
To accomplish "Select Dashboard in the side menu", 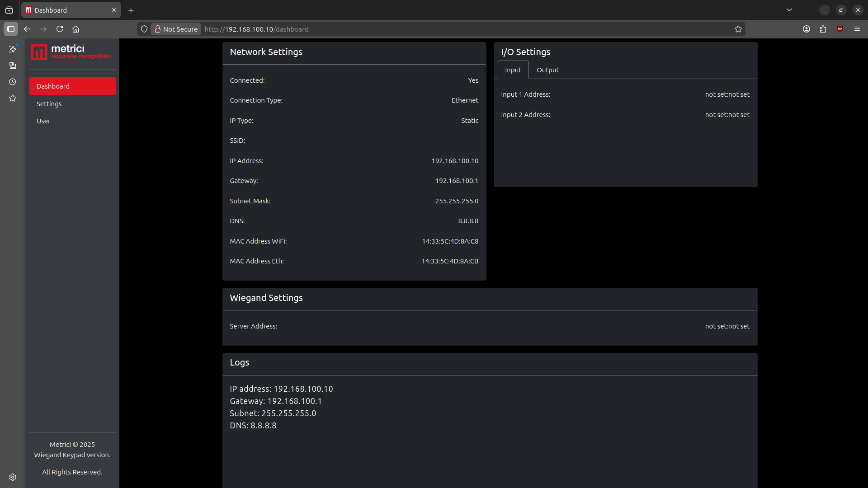I will tap(72, 86).
